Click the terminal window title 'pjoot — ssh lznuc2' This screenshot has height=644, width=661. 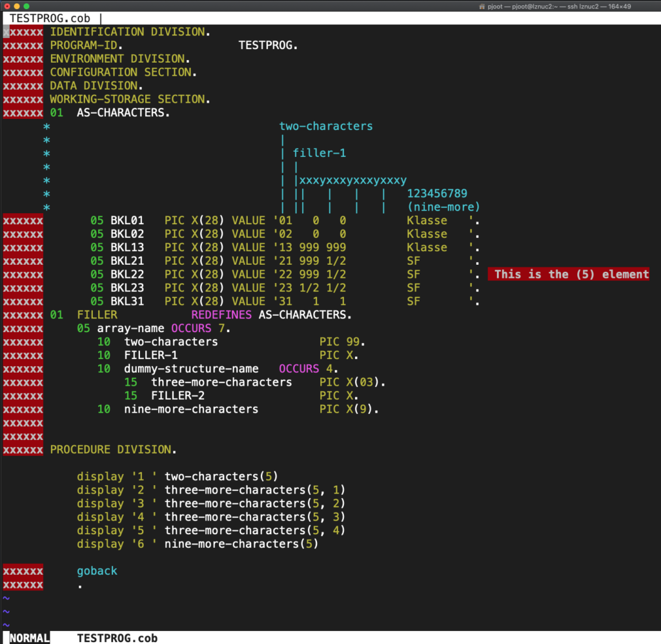point(559,6)
